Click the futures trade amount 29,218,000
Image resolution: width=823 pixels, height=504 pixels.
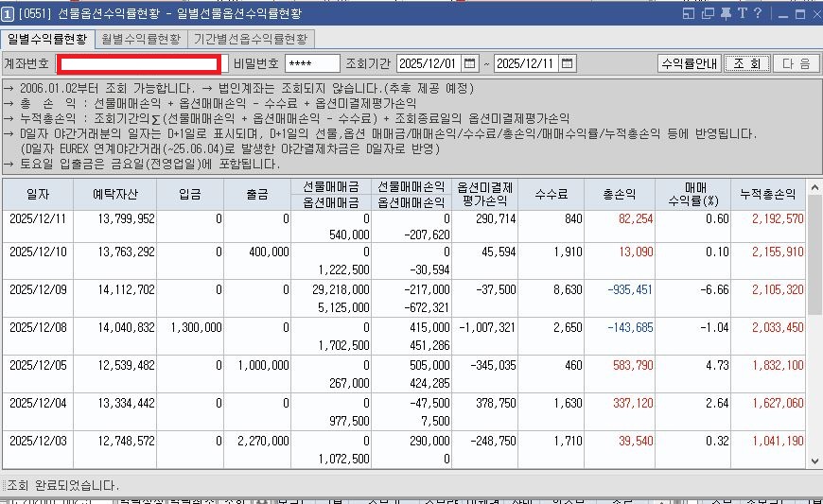point(341,289)
